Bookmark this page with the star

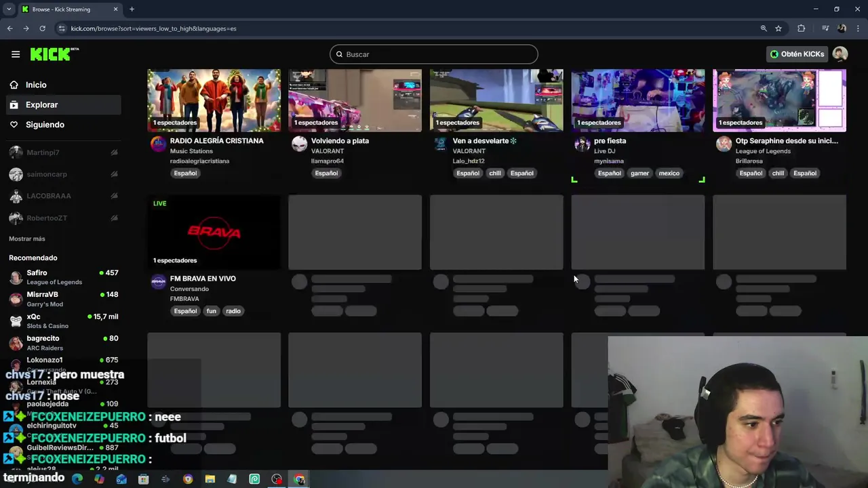point(778,28)
